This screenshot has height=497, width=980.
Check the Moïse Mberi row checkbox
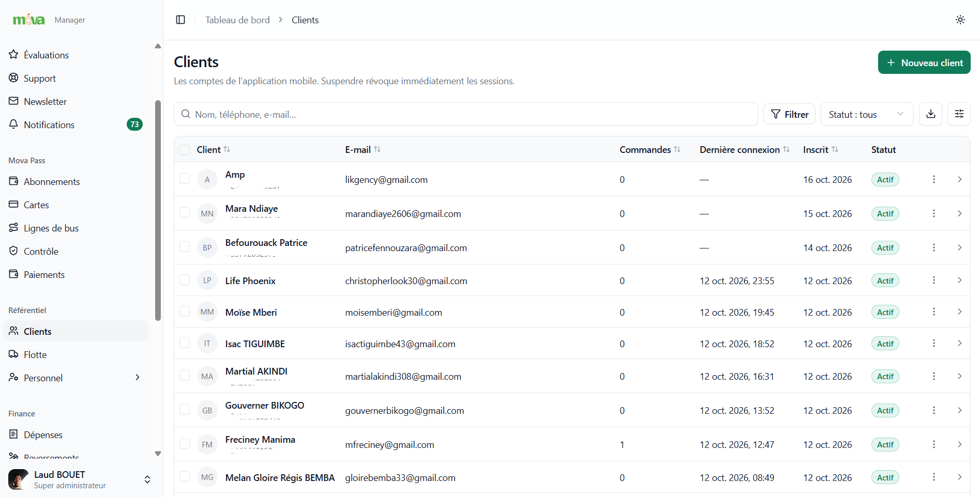click(x=185, y=311)
